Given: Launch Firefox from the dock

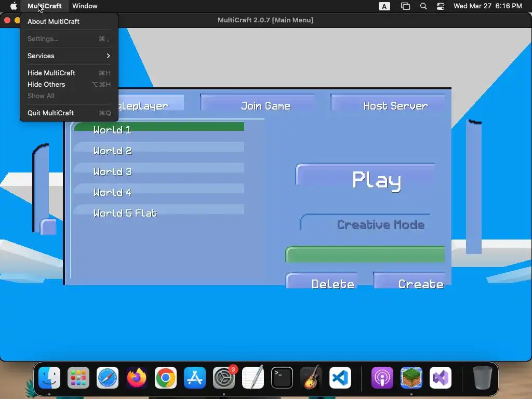Looking at the screenshot, I should [x=137, y=378].
